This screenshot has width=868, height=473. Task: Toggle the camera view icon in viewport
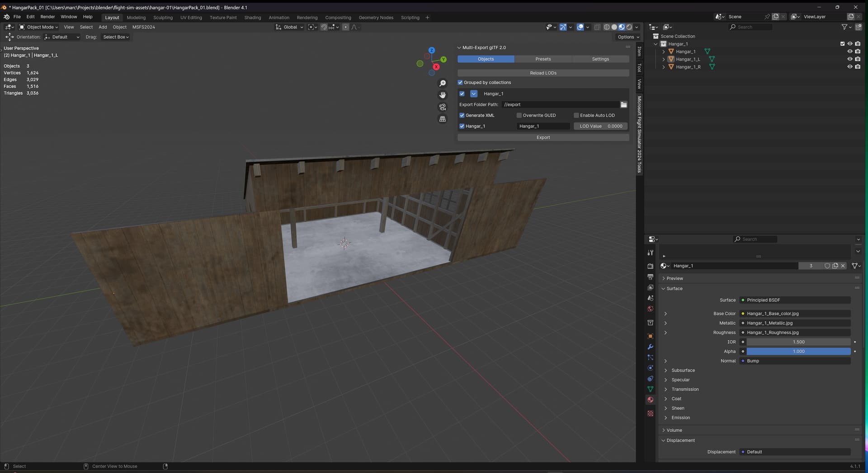pyautogui.click(x=443, y=107)
